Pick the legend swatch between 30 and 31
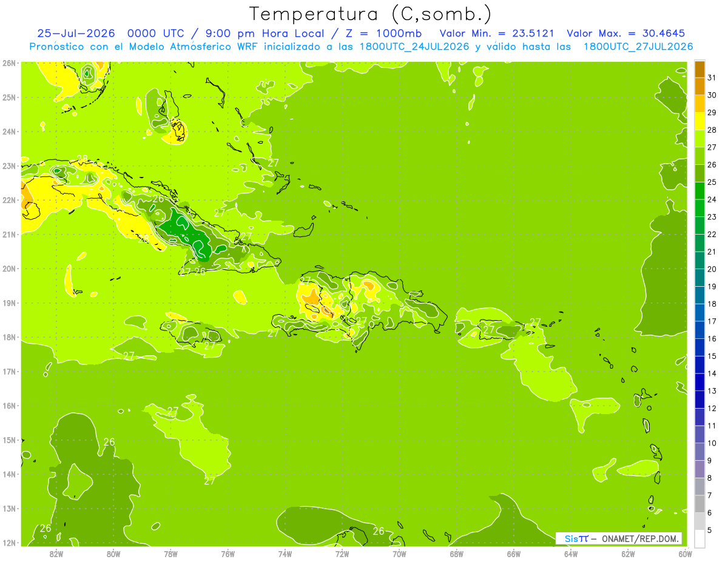The width and height of the screenshot is (728, 562). [699, 87]
